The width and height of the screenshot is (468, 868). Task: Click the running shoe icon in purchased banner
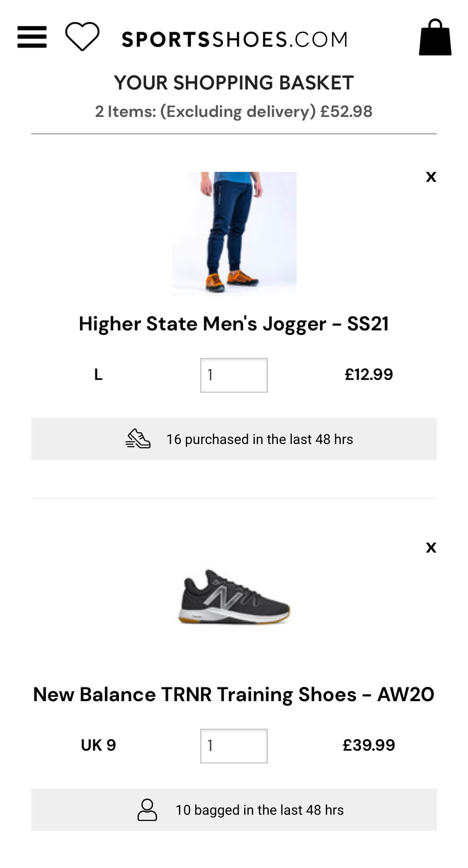pos(138,439)
